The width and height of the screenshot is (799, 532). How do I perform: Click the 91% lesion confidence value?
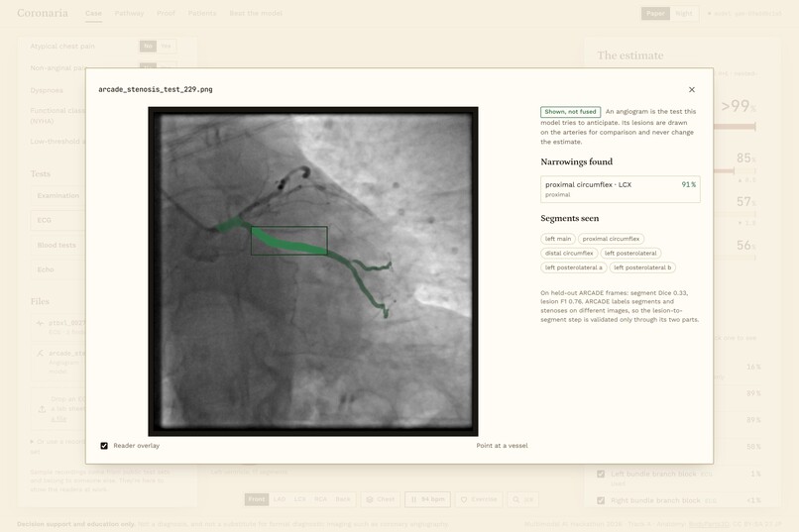pyautogui.click(x=688, y=184)
